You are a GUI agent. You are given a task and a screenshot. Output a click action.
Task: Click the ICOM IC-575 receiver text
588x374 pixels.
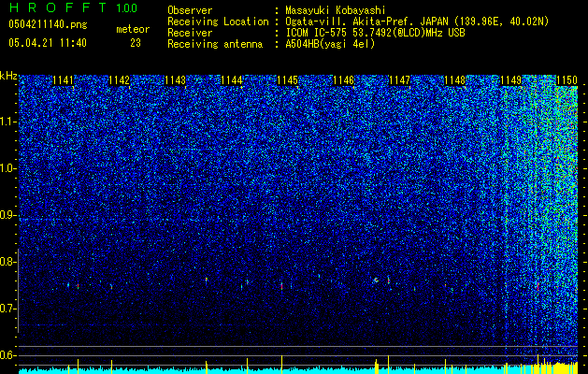tap(375, 33)
